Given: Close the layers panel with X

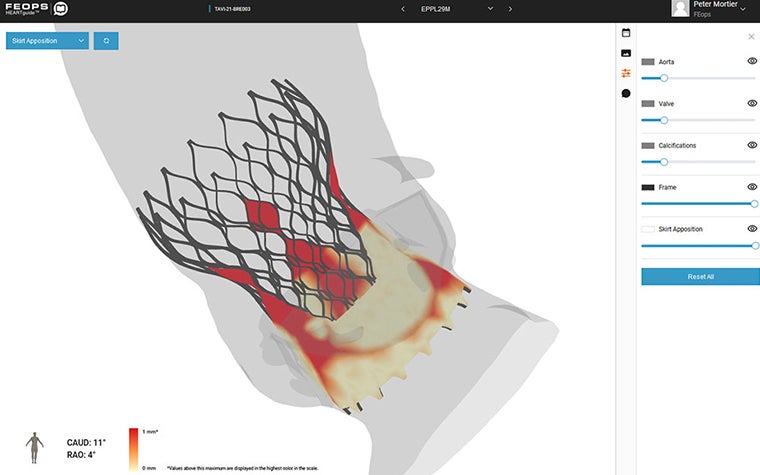Looking at the screenshot, I should [751, 36].
